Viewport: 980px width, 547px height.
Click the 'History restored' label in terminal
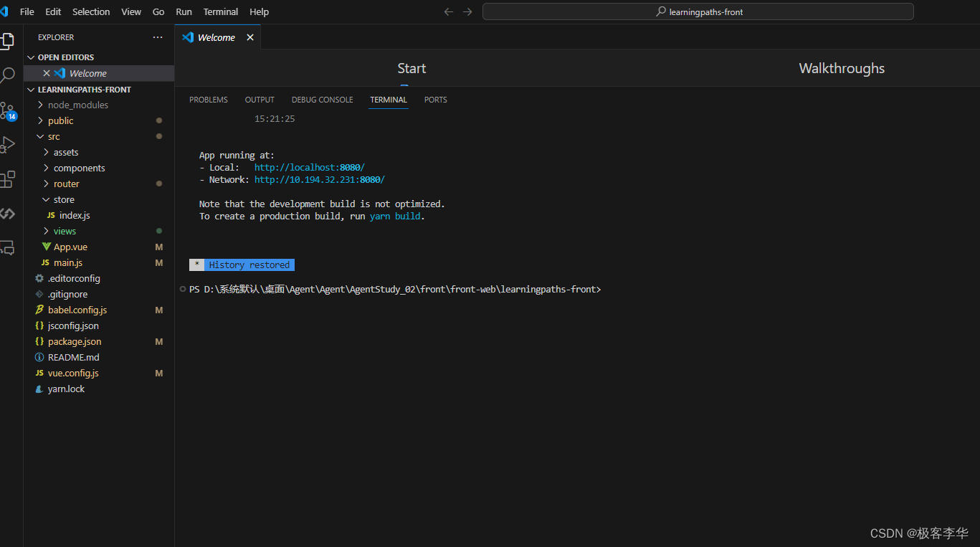coord(249,265)
